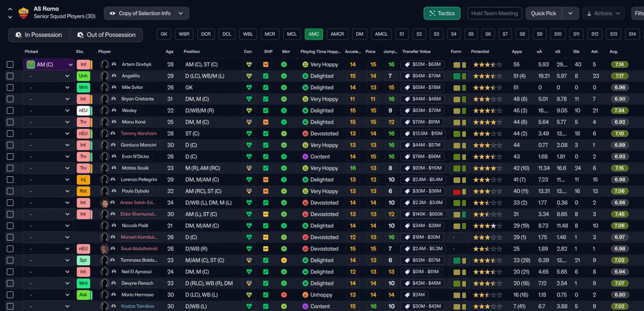Click Paulo Dybala's red form indicator

(x=457, y=191)
